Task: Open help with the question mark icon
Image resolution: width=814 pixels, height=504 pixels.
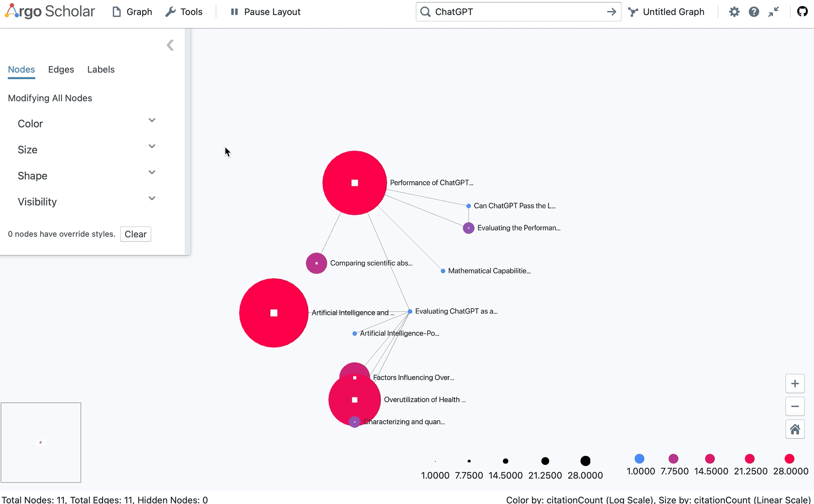Action: pyautogui.click(x=754, y=12)
